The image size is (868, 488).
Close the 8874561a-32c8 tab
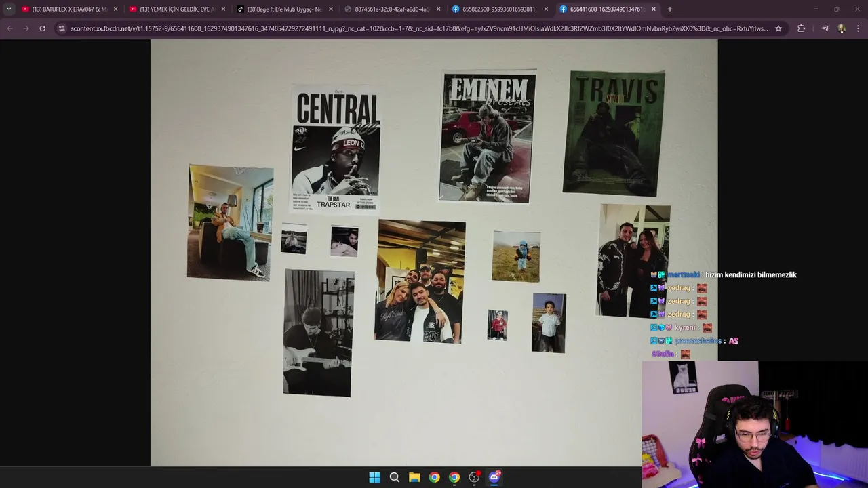pyautogui.click(x=438, y=9)
